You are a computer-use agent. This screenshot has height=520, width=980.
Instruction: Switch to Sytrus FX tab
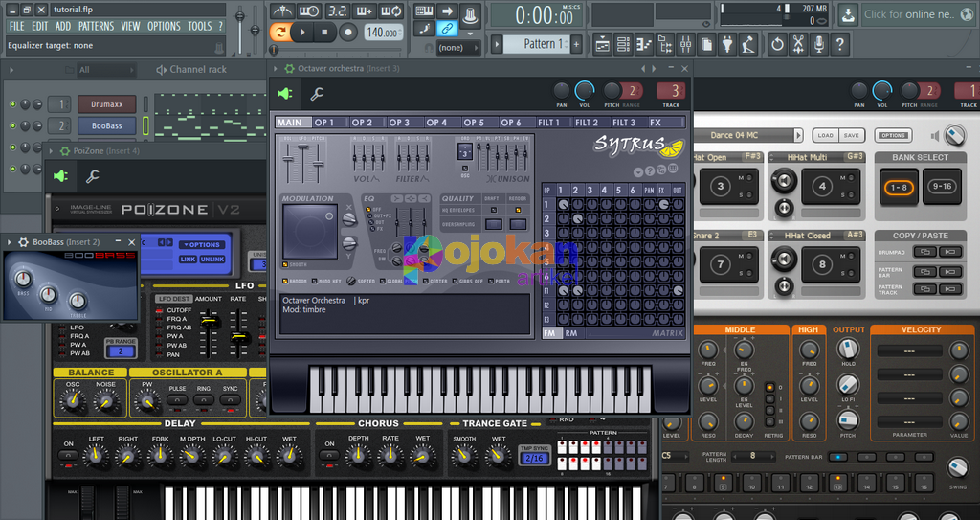[665, 123]
